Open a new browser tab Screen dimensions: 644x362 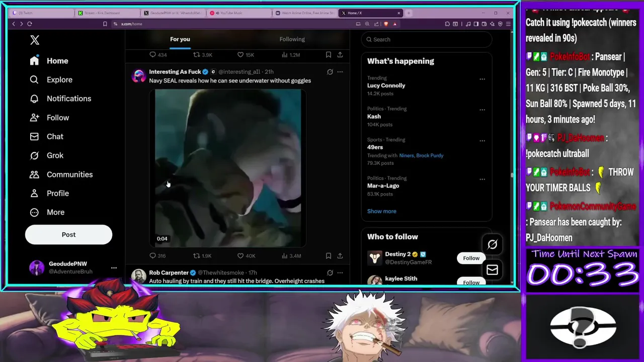click(409, 13)
